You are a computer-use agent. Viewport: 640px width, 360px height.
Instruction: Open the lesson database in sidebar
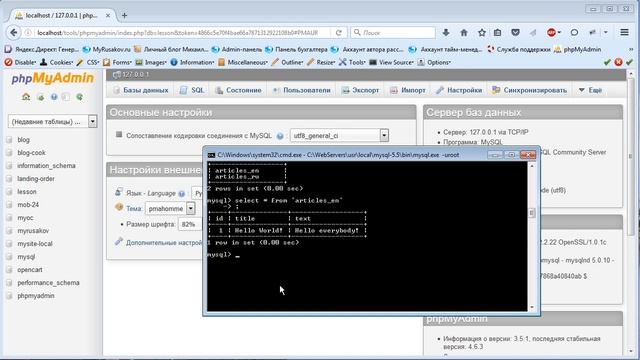27,191
